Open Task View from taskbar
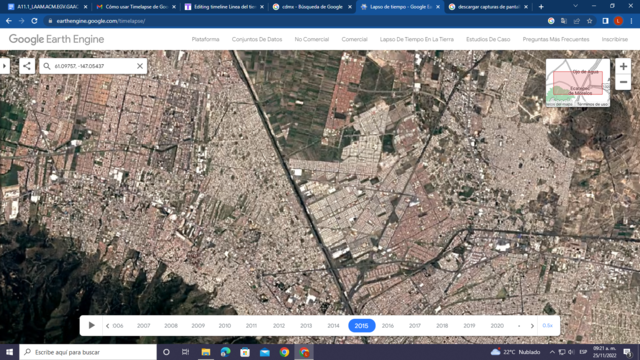Screen dimensions: 640x360 pos(185,352)
